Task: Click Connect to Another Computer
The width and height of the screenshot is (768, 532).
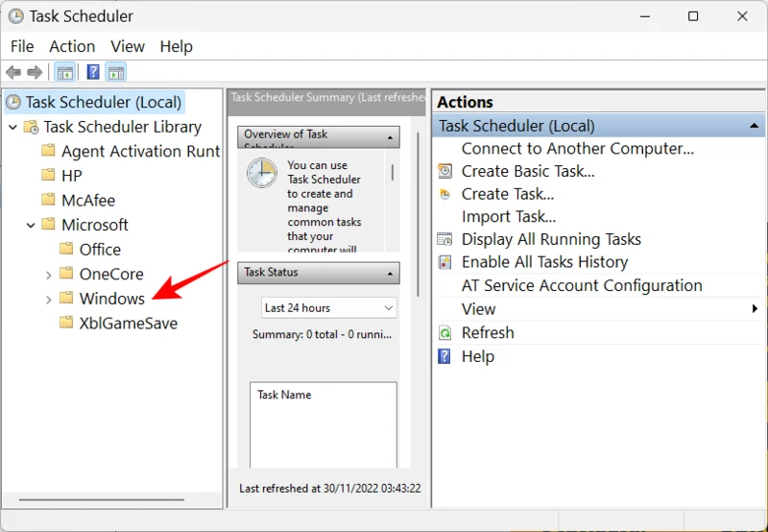Action: click(x=577, y=148)
